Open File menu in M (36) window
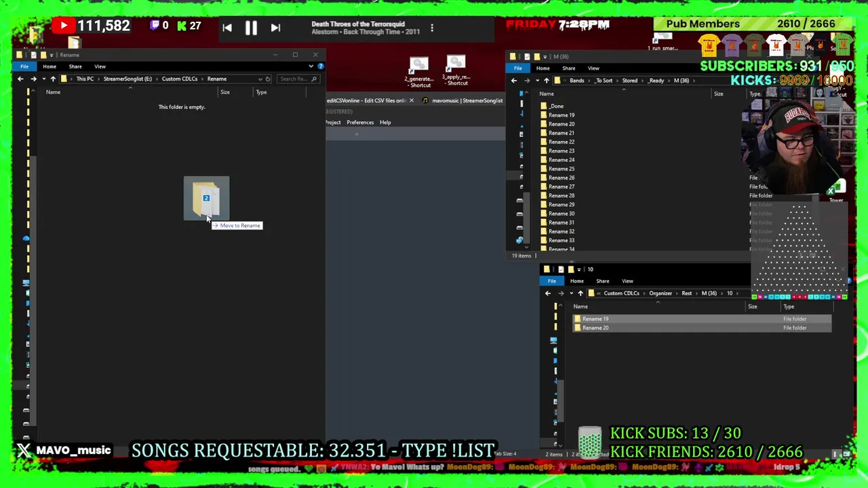The width and height of the screenshot is (868, 488). click(x=518, y=68)
